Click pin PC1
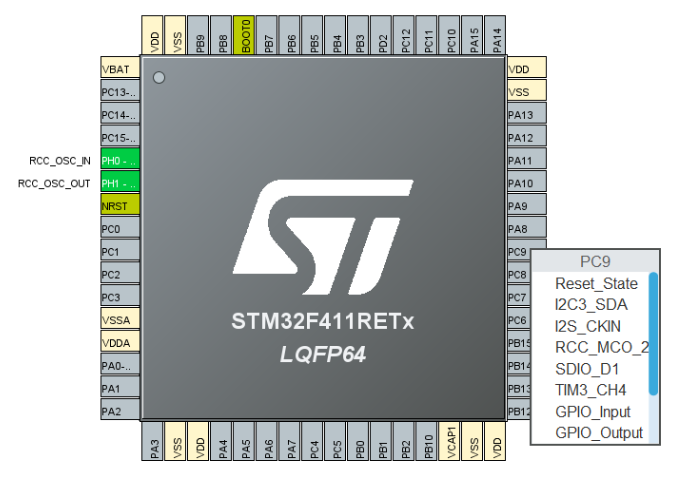Image resolution: width=696 pixels, height=496 pixels. click(120, 250)
